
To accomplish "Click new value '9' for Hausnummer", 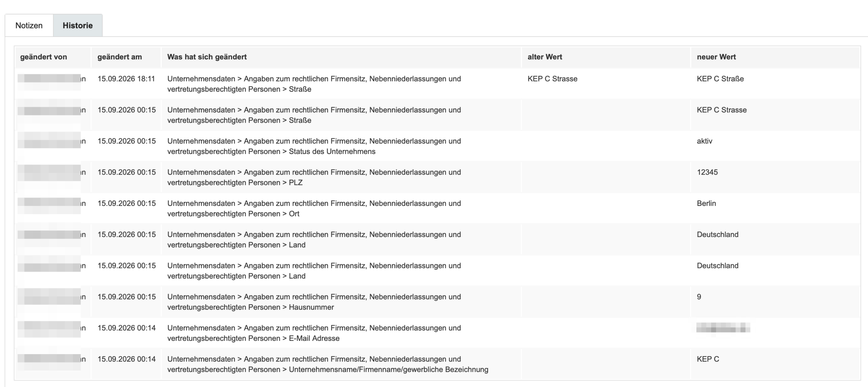I will [699, 297].
